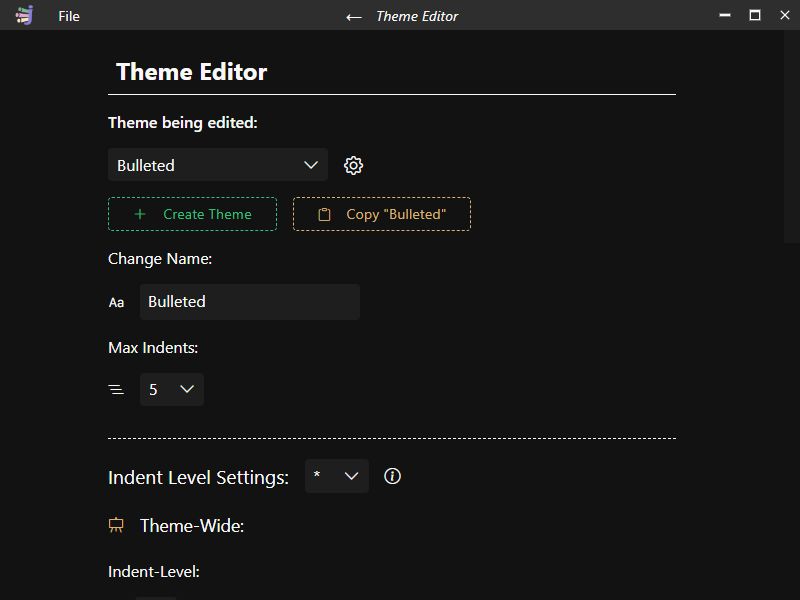Screen dimensions: 800x600
Task: Open the "Theme being edited" dropdown
Action: (217, 164)
